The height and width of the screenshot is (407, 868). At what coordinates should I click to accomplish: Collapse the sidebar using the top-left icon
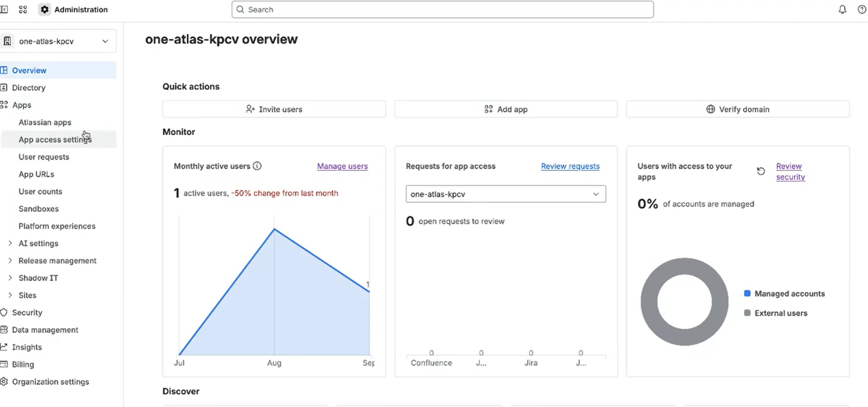(4, 9)
